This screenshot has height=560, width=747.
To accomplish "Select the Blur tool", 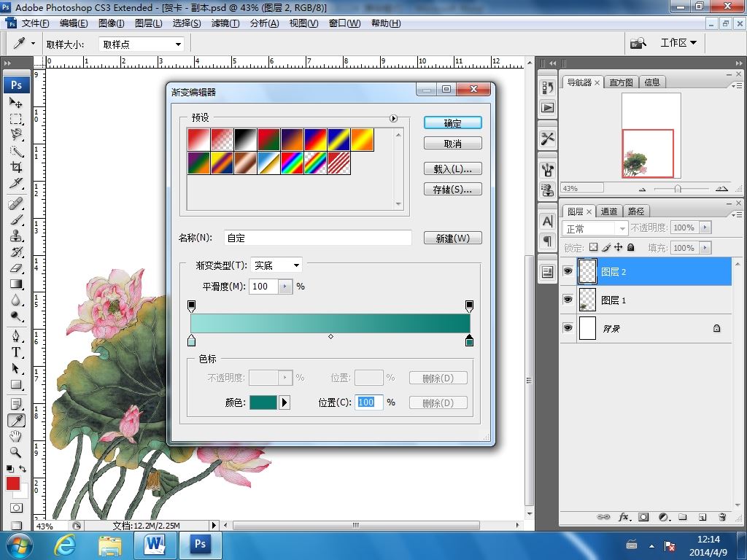I will pyautogui.click(x=16, y=300).
